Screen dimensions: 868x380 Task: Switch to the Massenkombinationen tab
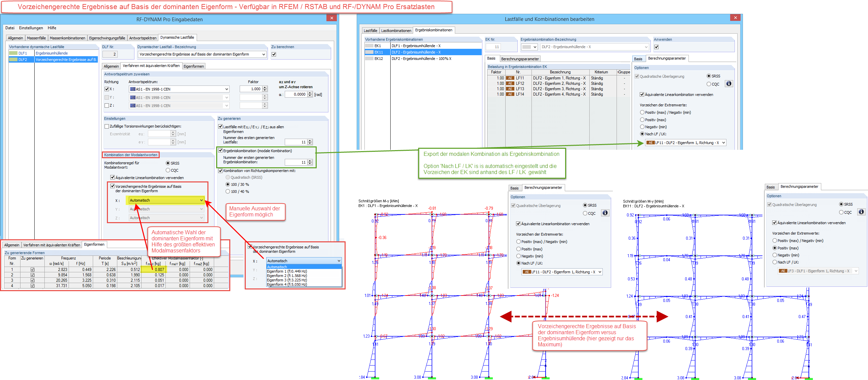click(x=67, y=38)
